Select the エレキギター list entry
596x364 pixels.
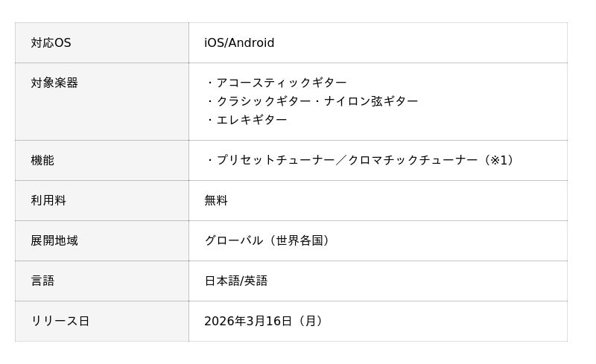tap(252, 120)
